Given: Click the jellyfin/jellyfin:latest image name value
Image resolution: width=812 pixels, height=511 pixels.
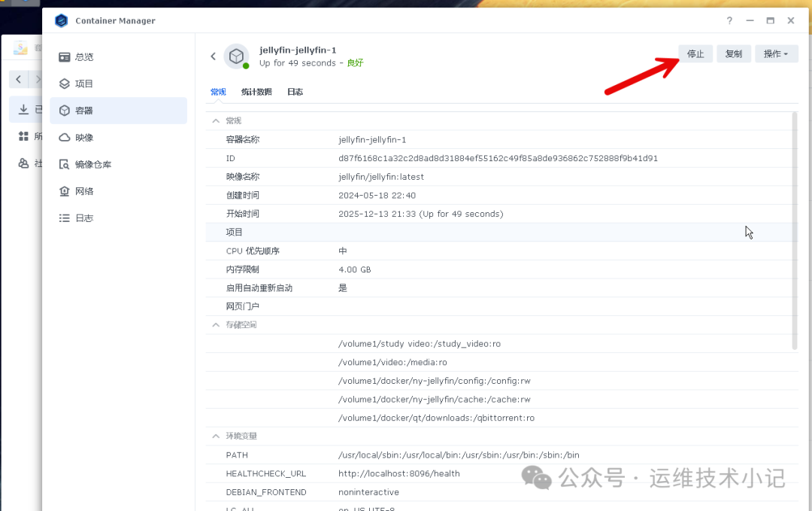Looking at the screenshot, I should coord(381,177).
